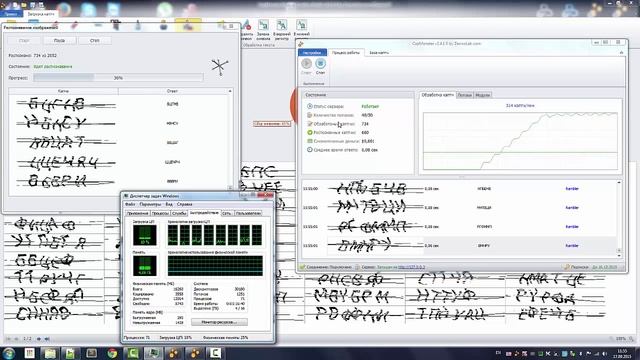Switch to 'Службы' tab in Task Manager

pyautogui.click(x=179, y=213)
